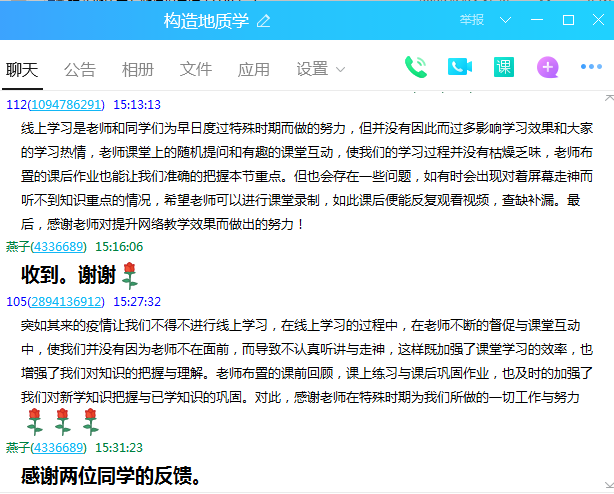Minimize the chat window
Image resolution: width=614 pixels, height=494 pixels.
coord(536,20)
